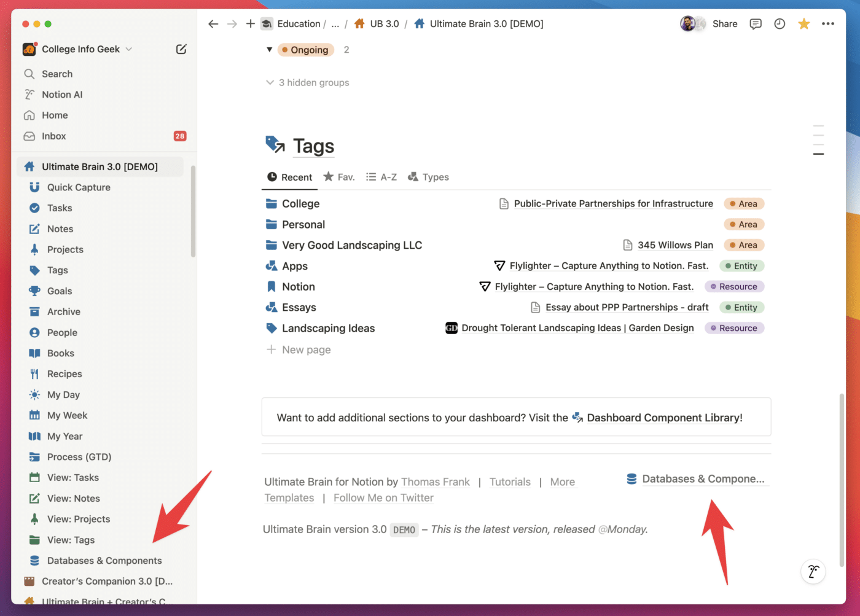The width and height of the screenshot is (860, 616).
Task: Open Follow Me on Twitter link
Action: [x=383, y=498]
